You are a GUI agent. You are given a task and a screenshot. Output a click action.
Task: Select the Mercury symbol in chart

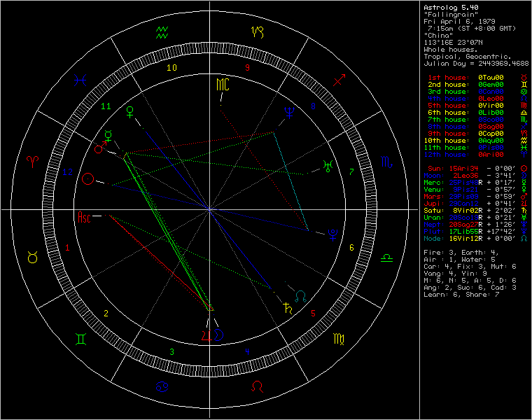[x=108, y=135]
